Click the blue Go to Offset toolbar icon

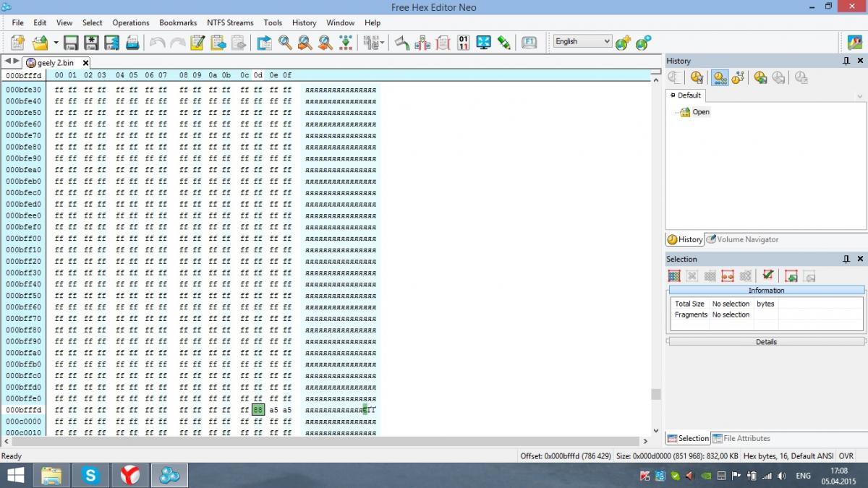tap(265, 43)
